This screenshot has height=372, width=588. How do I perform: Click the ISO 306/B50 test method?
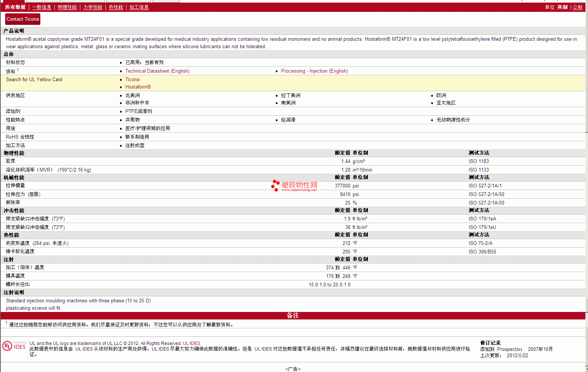[x=482, y=252]
